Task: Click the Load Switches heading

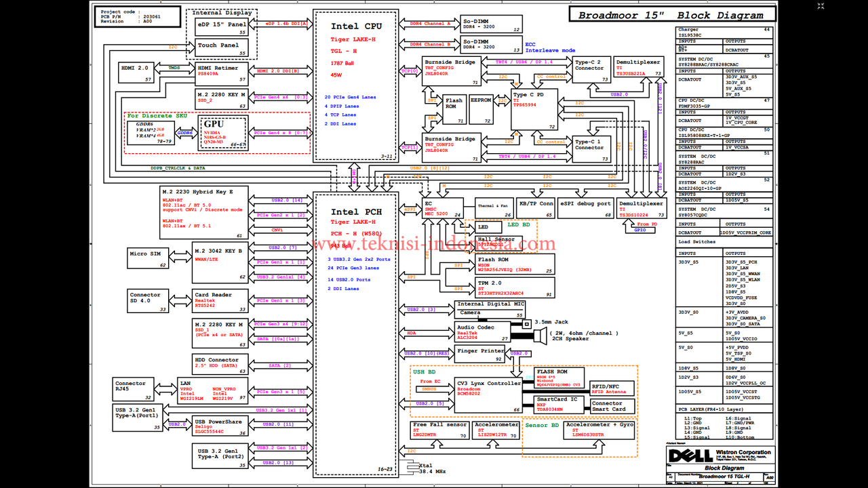Action: 697,242
